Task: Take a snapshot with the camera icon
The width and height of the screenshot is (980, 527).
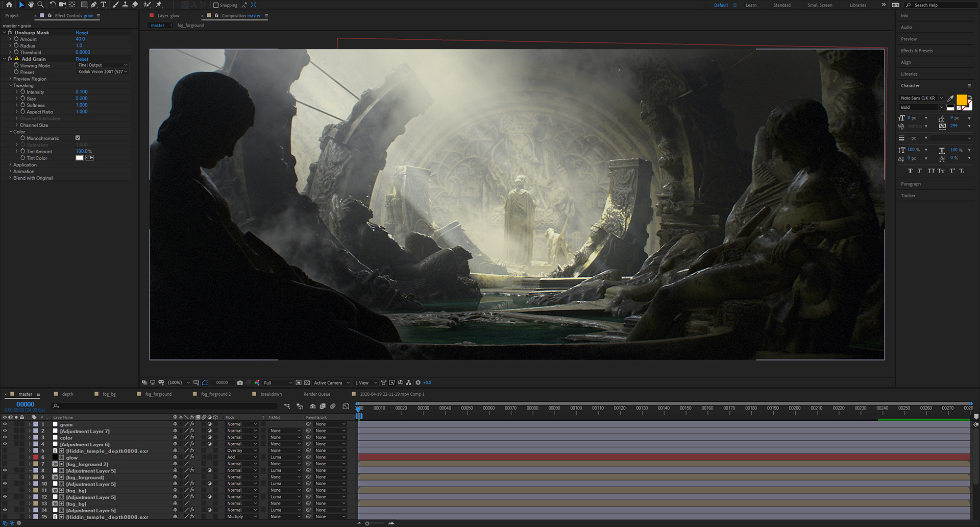Action: click(x=240, y=382)
